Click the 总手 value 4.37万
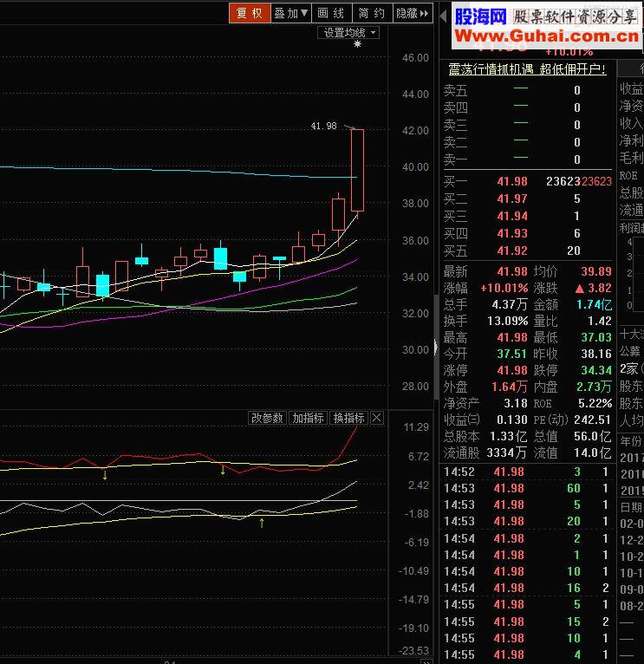 510,305
